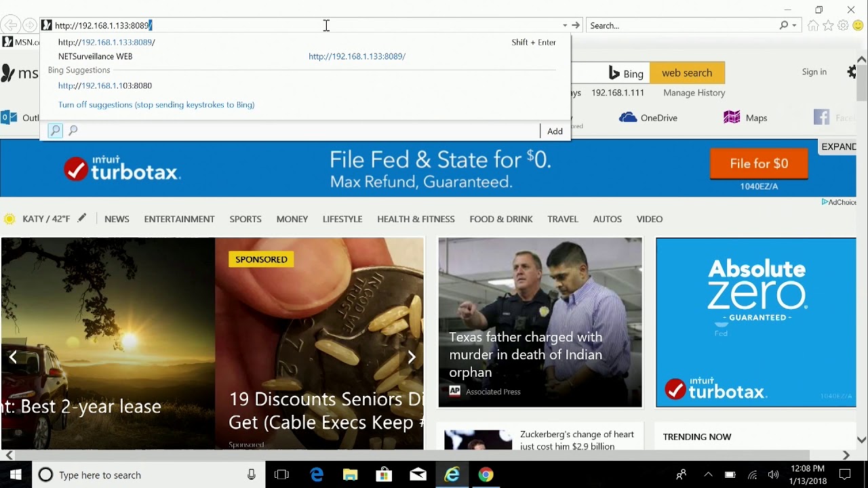This screenshot has width=868, height=488.
Task: Open the LIFESTYLE menu
Action: (x=342, y=219)
